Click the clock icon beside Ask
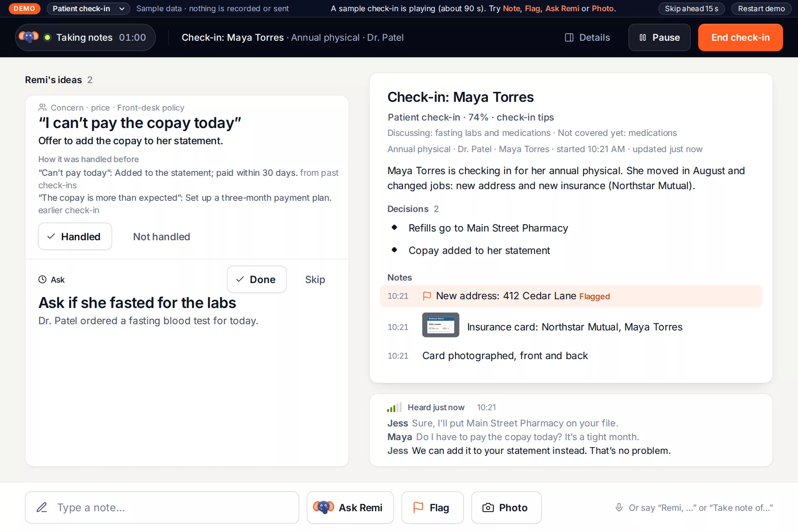This screenshot has width=798, height=532. point(42,279)
